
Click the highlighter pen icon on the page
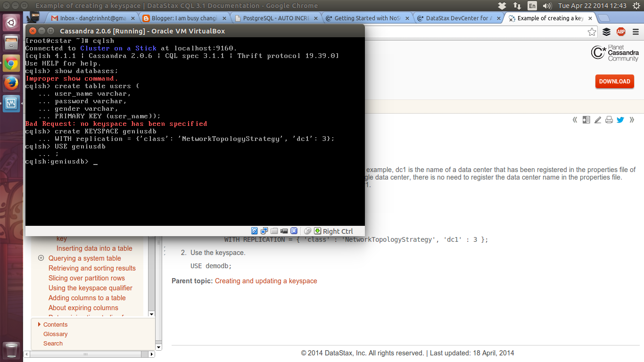598,120
